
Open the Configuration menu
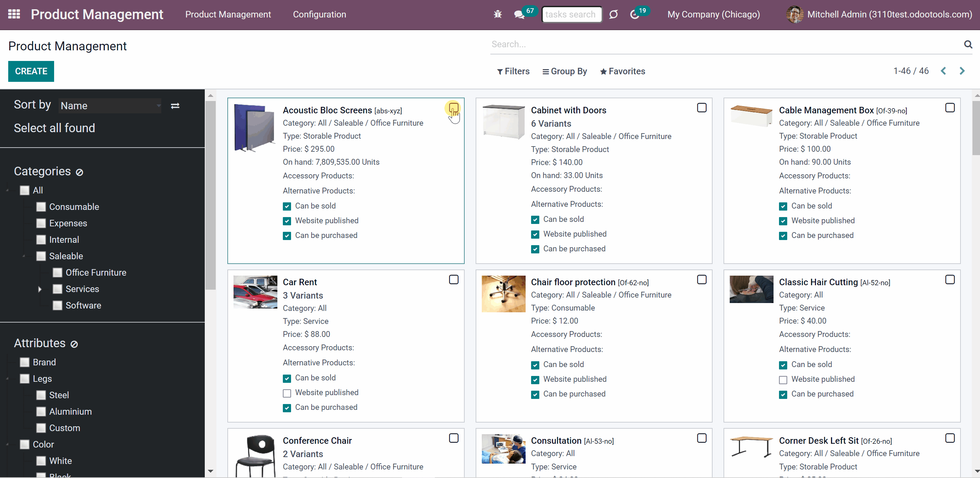tap(319, 14)
